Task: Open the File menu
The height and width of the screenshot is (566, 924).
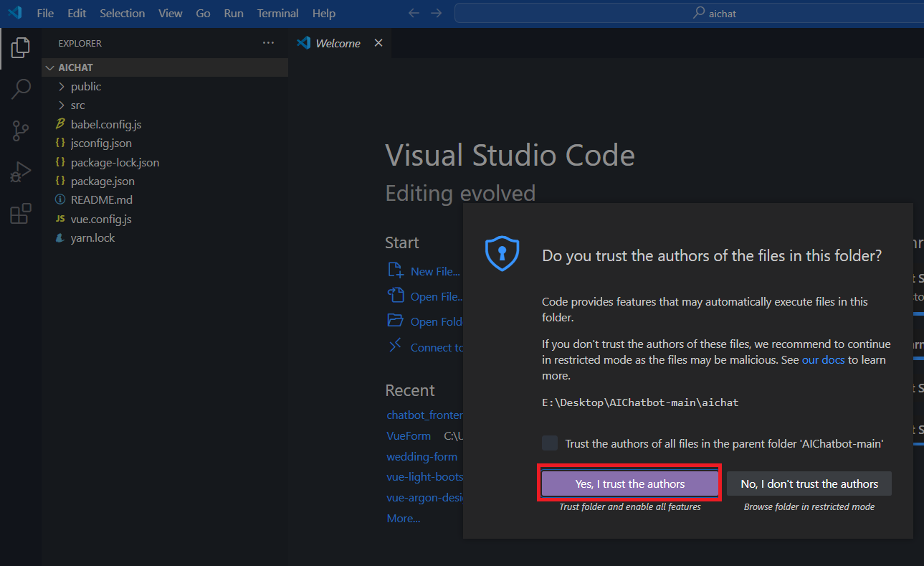Action: pos(45,13)
